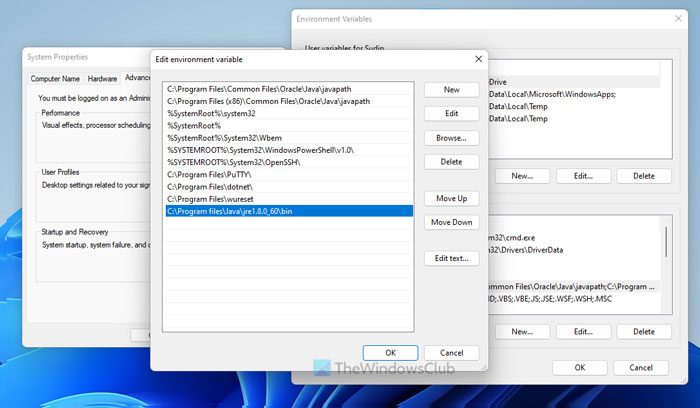
Task: Click the Edit text... button
Action: point(451,258)
